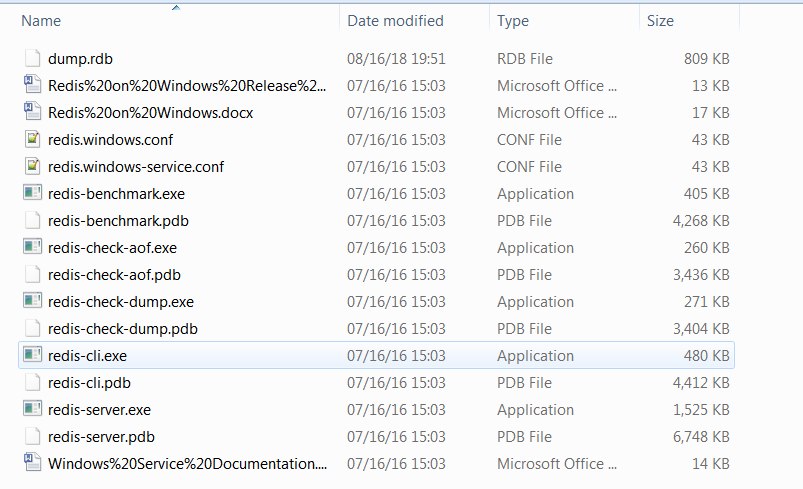Click the redis-server.pdb file icon

pyautogui.click(x=32, y=436)
